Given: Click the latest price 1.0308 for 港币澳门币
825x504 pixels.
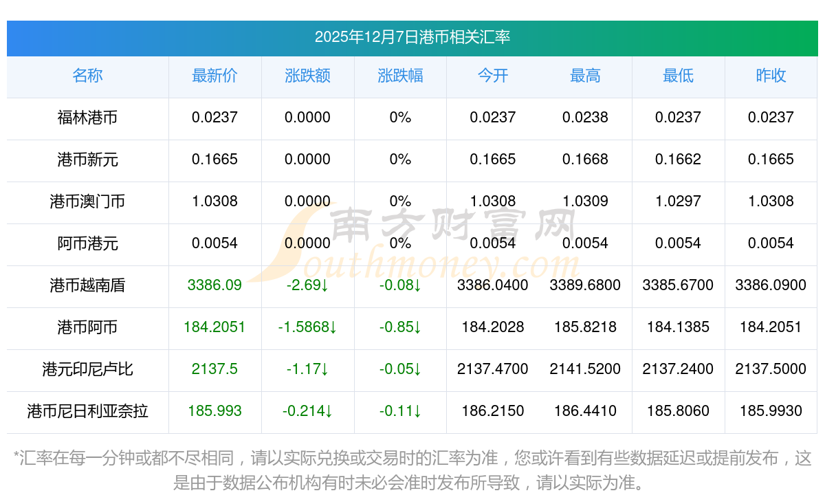Looking at the screenshot, I should click(214, 201).
